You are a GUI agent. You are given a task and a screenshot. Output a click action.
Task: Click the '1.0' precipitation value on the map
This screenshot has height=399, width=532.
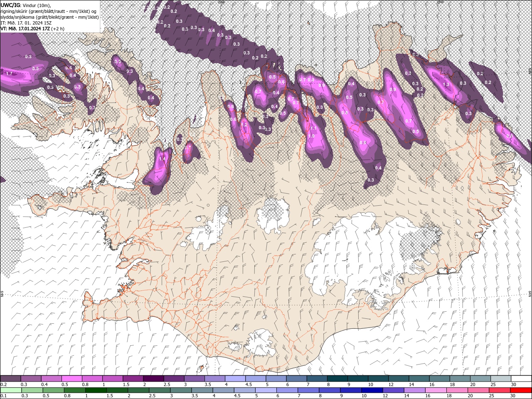pos(311,136)
